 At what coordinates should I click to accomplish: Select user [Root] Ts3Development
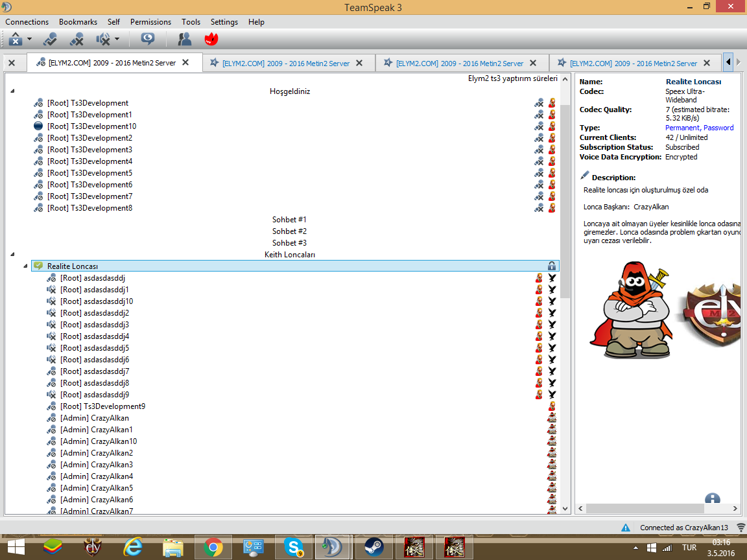[88, 103]
